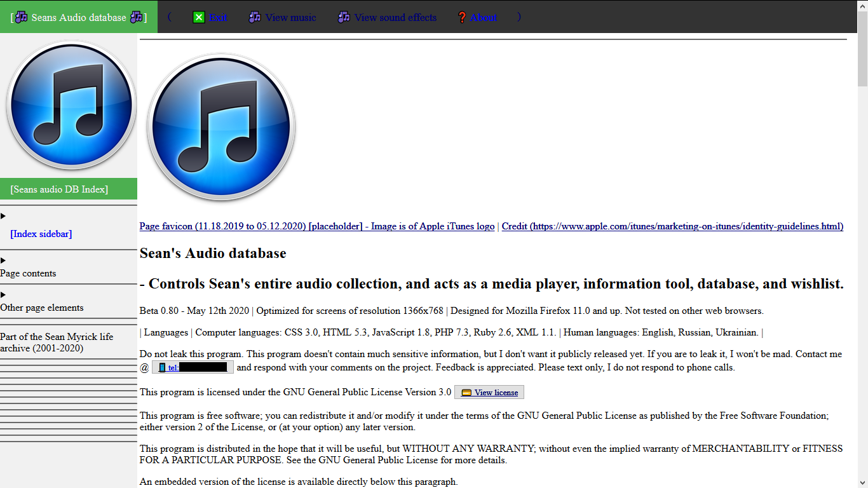Click the 'WITHOUT ANY WARRANTY' paragraph
Image resolution: width=868 pixels, height=488 pixels.
click(x=491, y=454)
